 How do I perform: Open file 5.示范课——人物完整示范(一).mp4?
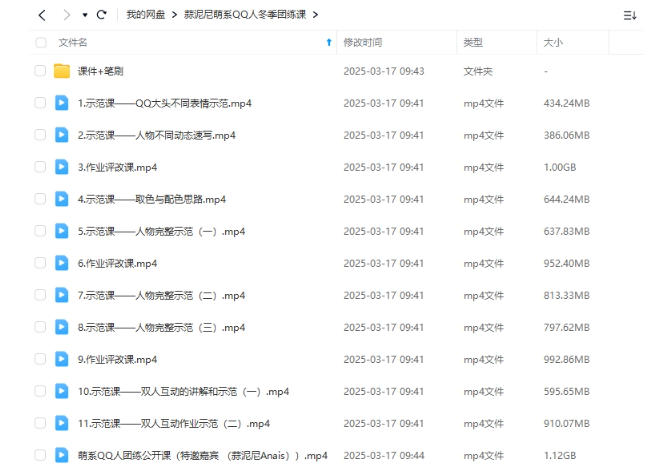tap(162, 231)
